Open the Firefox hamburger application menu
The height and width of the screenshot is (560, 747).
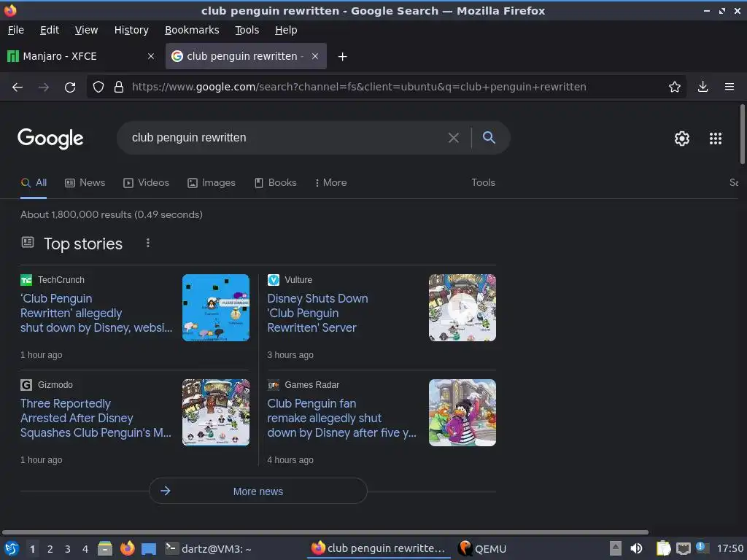729,87
